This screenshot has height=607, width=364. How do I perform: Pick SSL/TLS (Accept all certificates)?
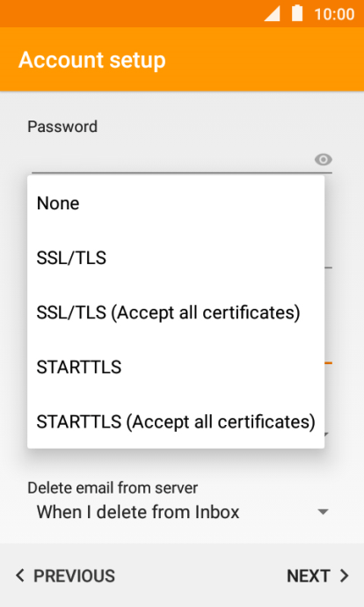point(176,312)
